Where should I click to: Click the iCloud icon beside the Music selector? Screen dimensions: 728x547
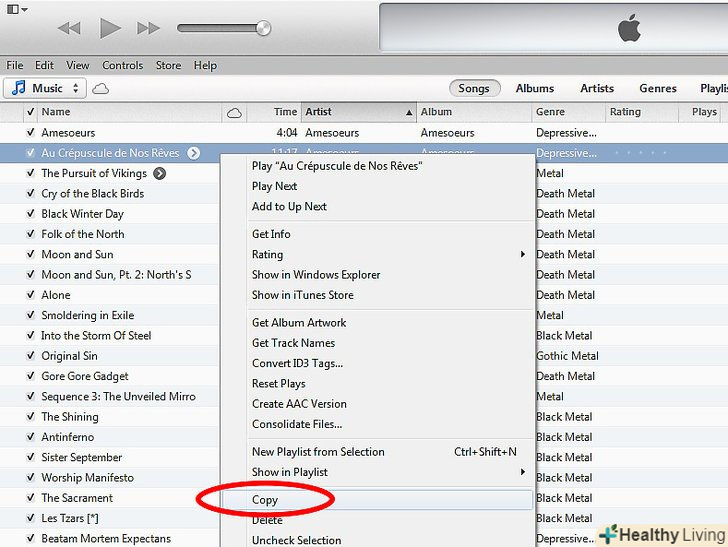[x=100, y=89]
